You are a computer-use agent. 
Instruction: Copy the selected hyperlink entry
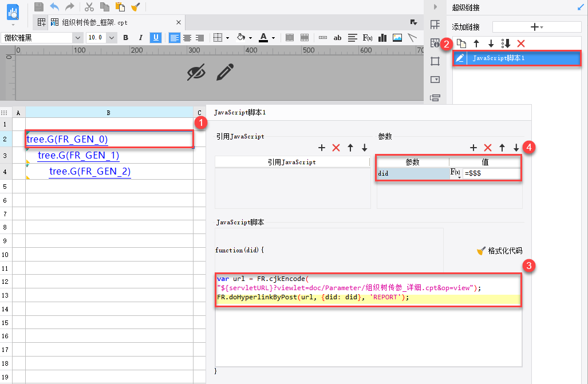point(461,43)
